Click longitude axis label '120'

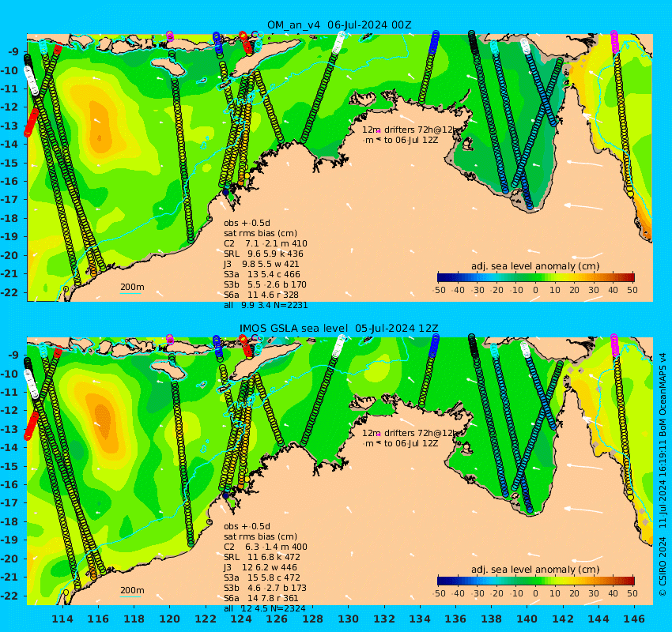pyautogui.click(x=170, y=619)
